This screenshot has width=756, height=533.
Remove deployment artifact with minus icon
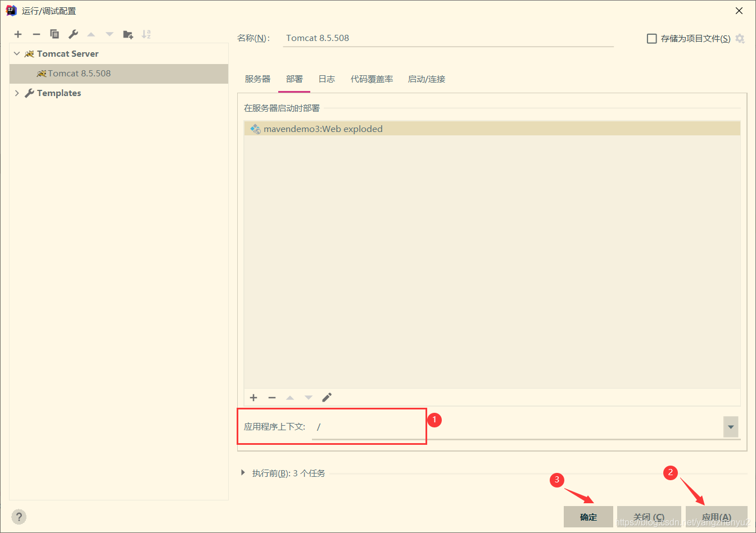[272, 398]
